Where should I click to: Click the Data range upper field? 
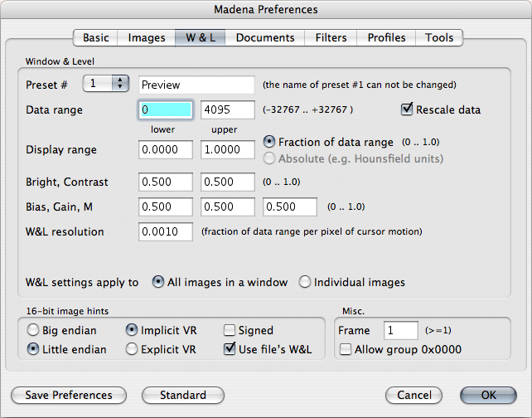pyautogui.click(x=227, y=109)
